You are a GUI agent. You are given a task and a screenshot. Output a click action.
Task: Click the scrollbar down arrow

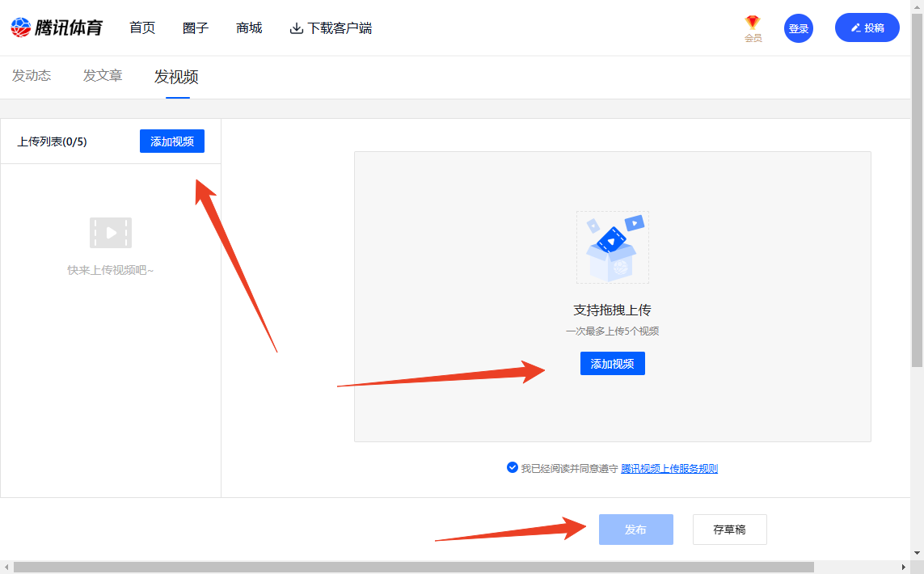pyautogui.click(x=917, y=553)
